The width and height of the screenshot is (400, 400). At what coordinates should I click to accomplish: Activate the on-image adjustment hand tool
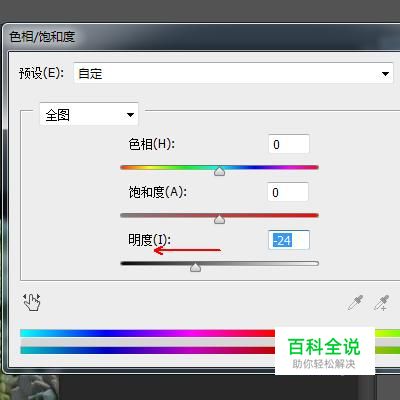point(32,302)
